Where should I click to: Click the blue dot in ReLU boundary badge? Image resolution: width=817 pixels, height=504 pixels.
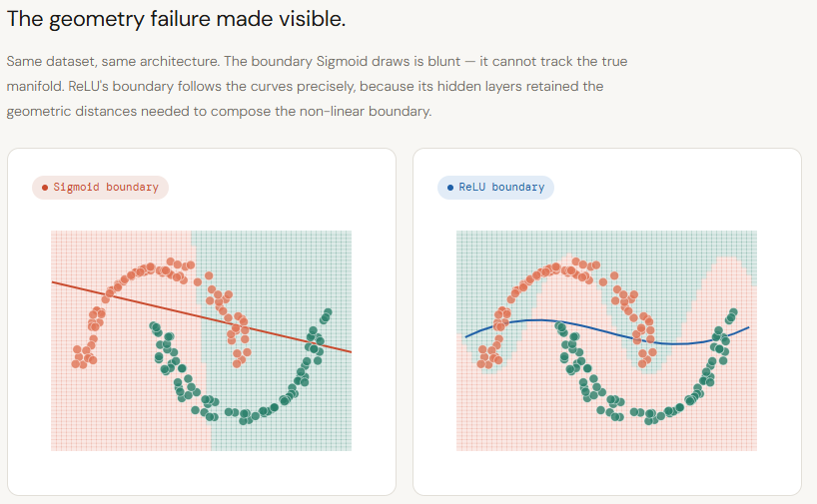click(x=450, y=188)
